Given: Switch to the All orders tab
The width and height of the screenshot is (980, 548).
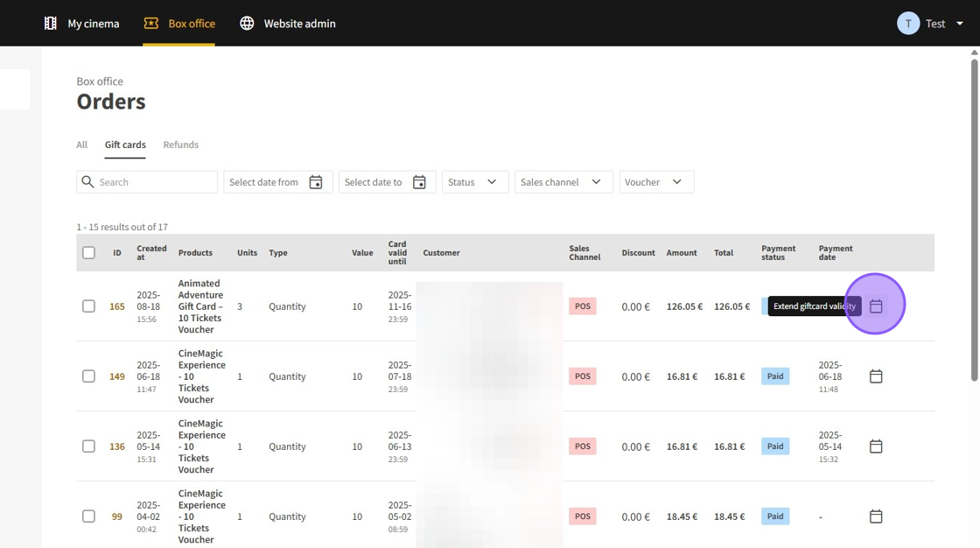Looking at the screenshot, I should coord(82,145).
